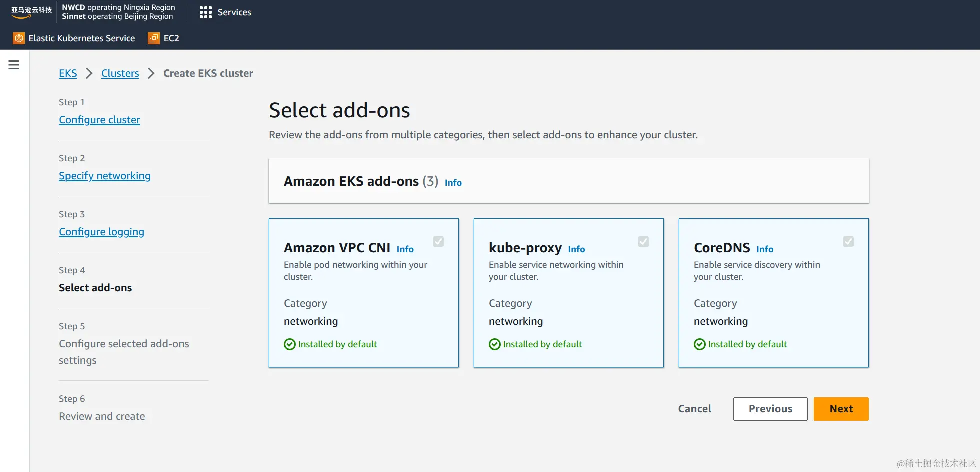The height and width of the screenshot is (472, 980).
Task: Click the Previous button
Action: (x=770, y=409)
